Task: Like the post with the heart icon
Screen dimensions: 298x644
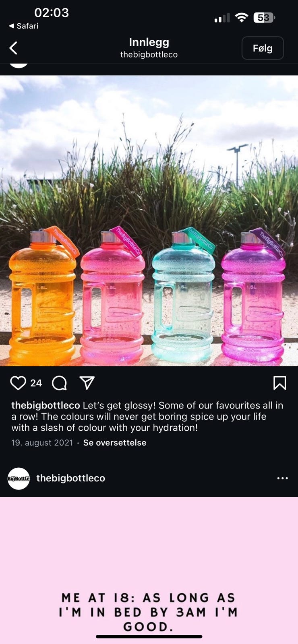Action: pos(18,383)
